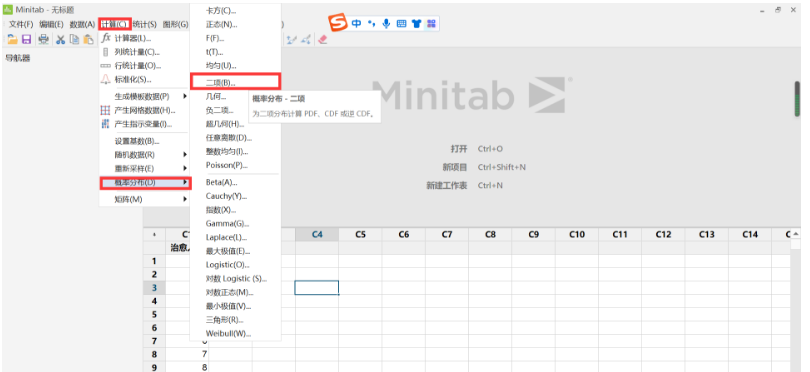Viewport: 810px width, 372px height.
Task: Click the Sogou microphone voice input icon
Action: pyautogui.click(x=386, y=24)
